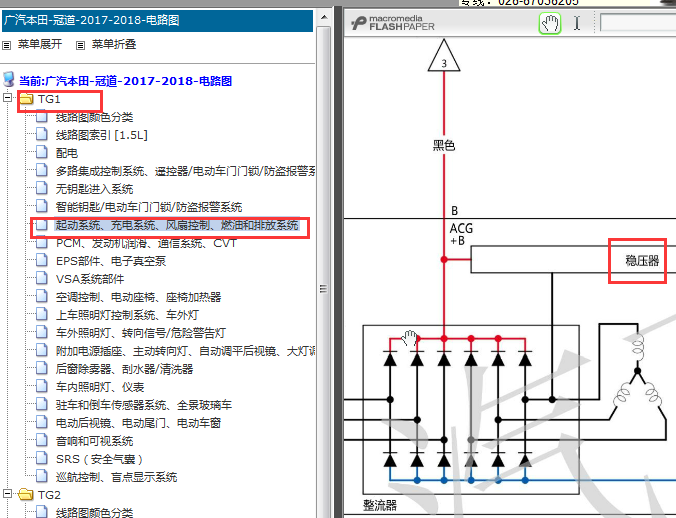
Task: Open 线路图颜色分类 under TG2
Action: coord(94,512)
